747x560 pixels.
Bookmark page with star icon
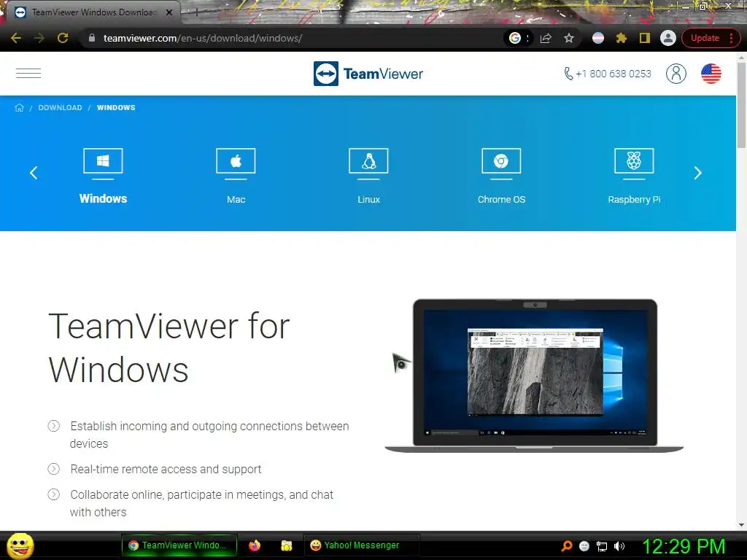[x=569, y=38]
